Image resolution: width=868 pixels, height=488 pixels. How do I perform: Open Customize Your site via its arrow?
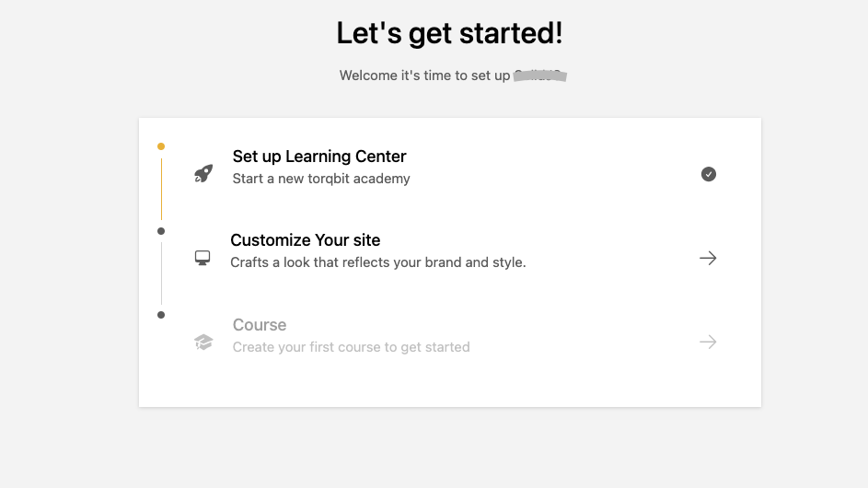[708, 258]
